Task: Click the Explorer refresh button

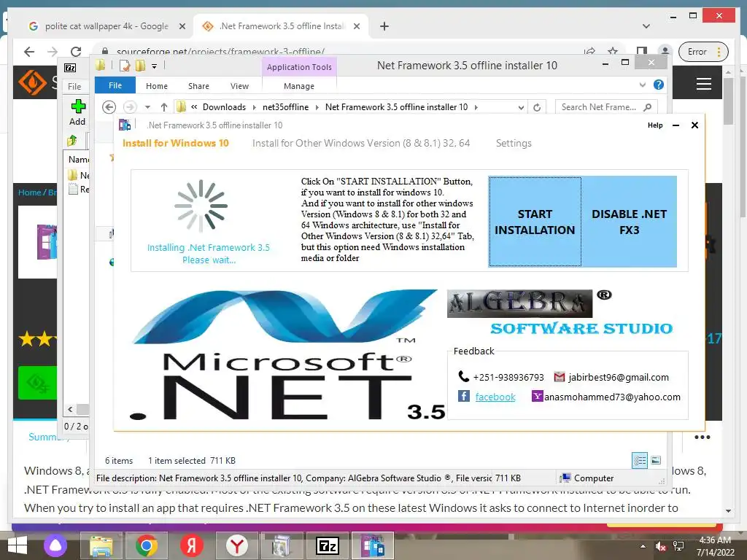Action: pyautogui.click(x=537, y=107)
